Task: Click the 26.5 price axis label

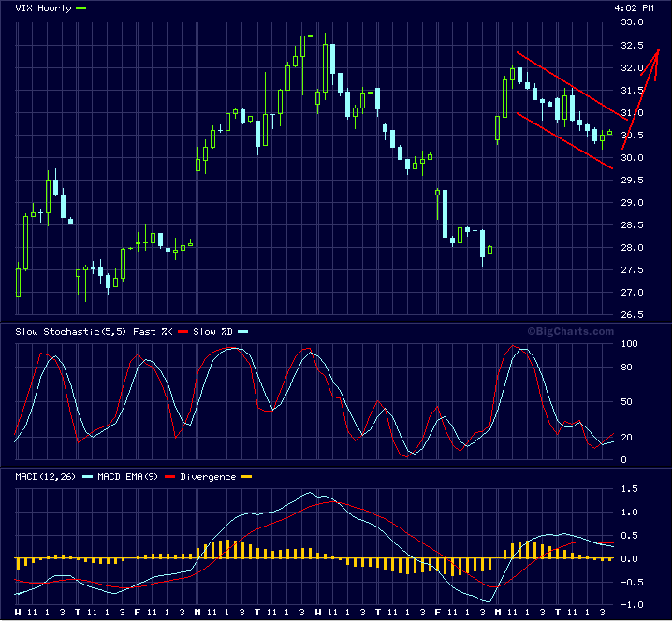Action: (x=632, y=315)
